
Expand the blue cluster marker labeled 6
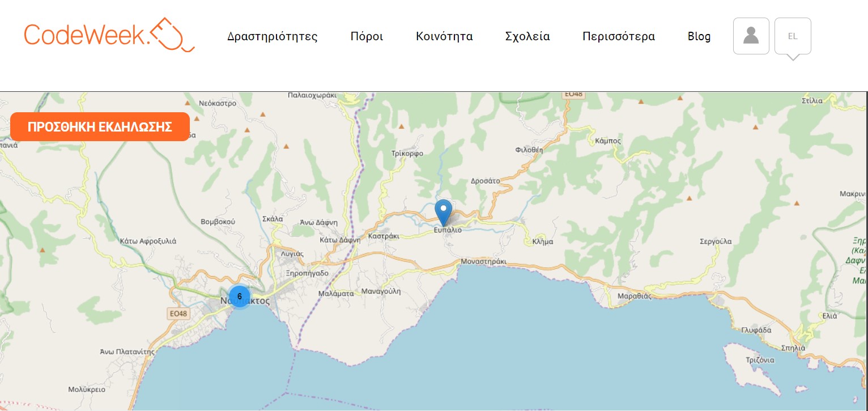click(x=239, y=296)
